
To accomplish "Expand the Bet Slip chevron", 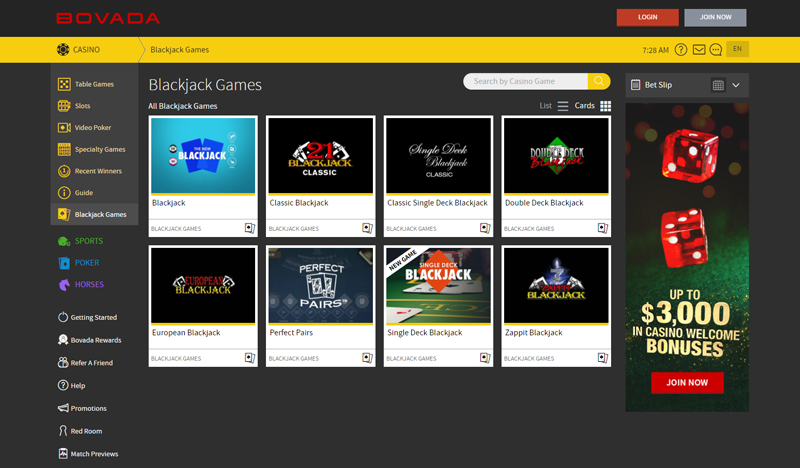I will 737,86.
